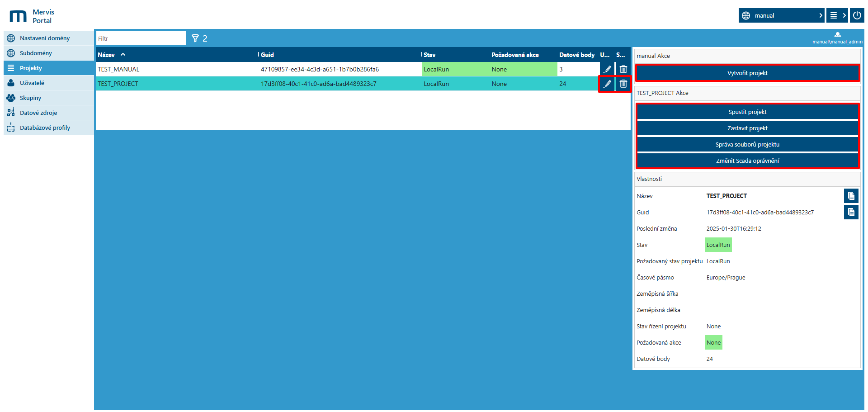The image size is (868, 412).
Task: Click the copy icon next to Guid value
Action: [851, 212]
